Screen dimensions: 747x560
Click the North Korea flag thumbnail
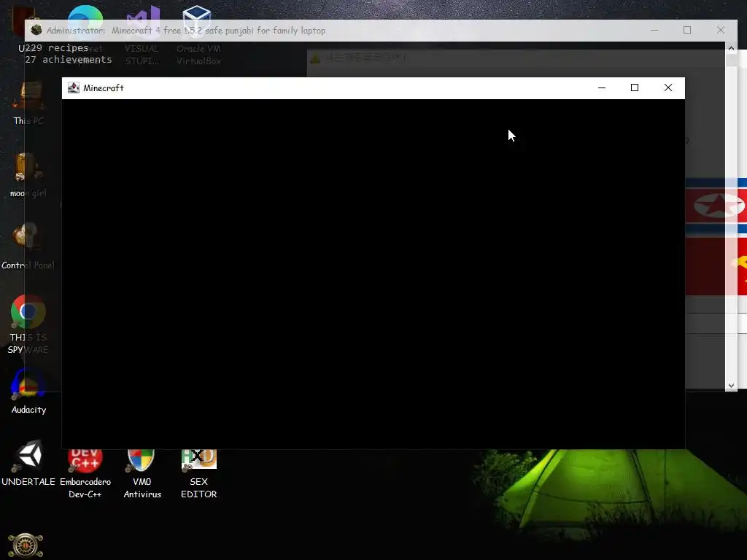[x=716, y=206]
